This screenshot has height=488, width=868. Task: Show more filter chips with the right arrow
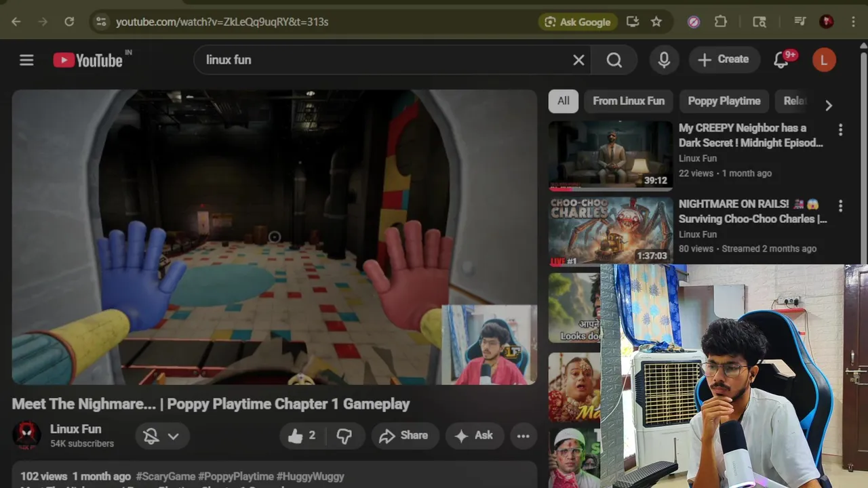(828, 105)
